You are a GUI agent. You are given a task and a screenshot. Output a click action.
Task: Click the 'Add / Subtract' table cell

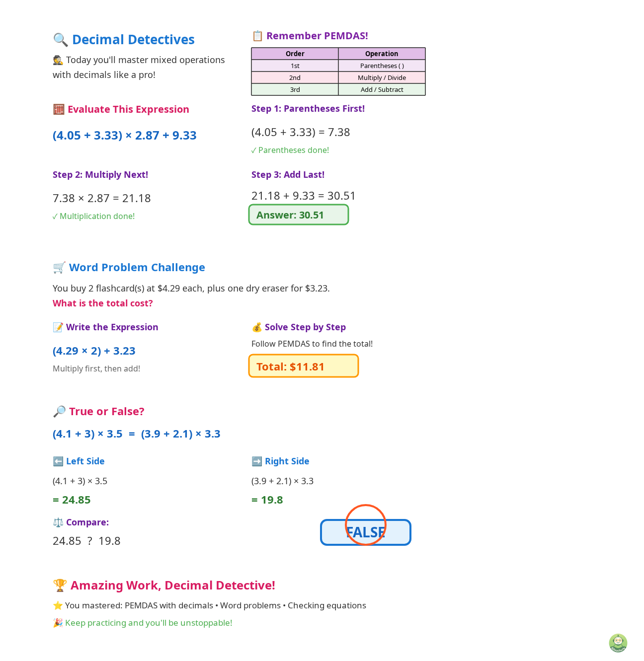click(382, 89)
